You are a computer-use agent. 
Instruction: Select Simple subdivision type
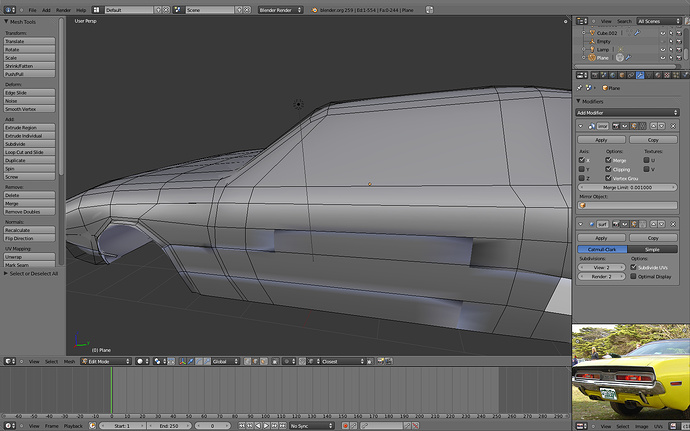(x=653, y=249)
